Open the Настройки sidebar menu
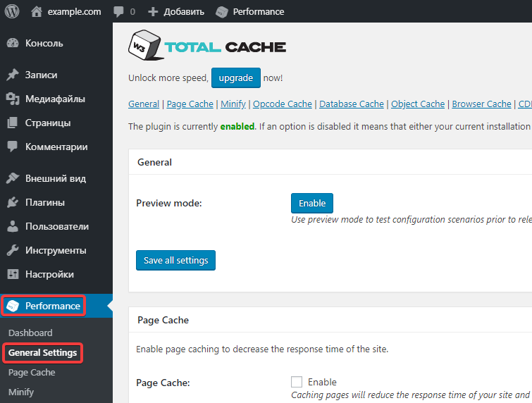532x403 pixels. [x=49, y=274]
